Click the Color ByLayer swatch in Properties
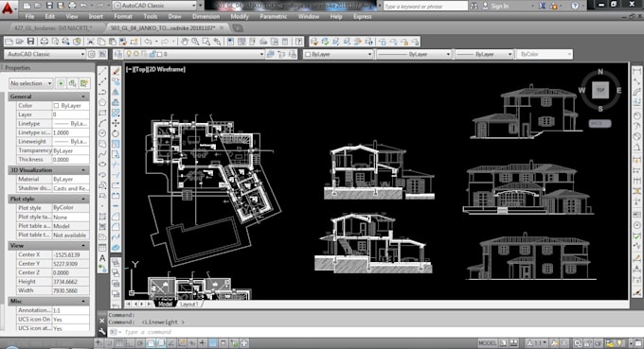This screenshot has width=644, height=349. [x=56, y=105]
